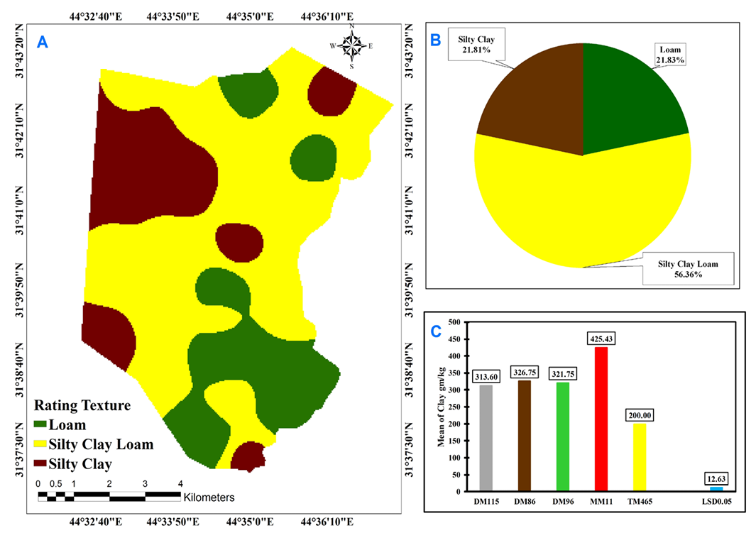756x533 pixels.
Task: Select the brown DM86 bar
Action: (525, 436)
